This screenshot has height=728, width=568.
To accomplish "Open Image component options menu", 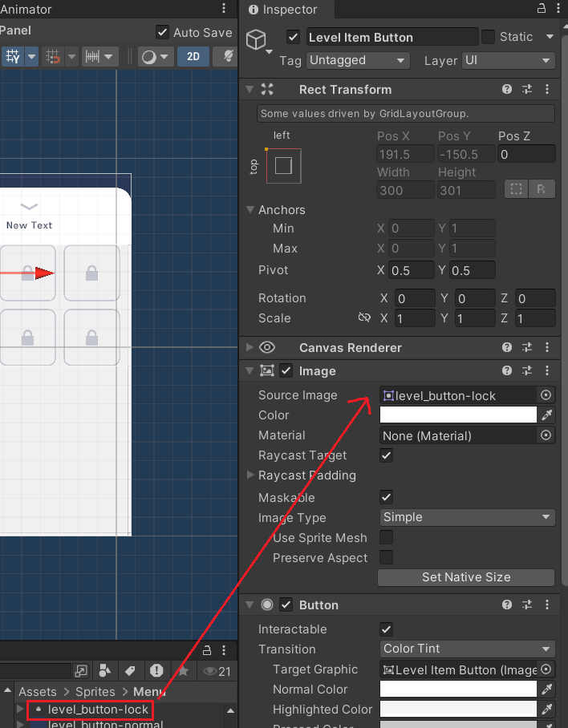I will click(x=547, y=370).
